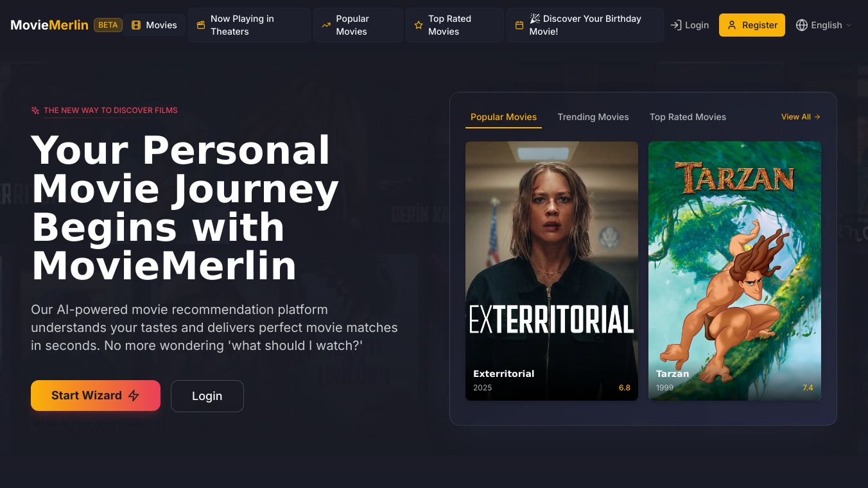Click the globe language icon
The width and height of the screenshot is (868, 488).
tap(801, 25)
